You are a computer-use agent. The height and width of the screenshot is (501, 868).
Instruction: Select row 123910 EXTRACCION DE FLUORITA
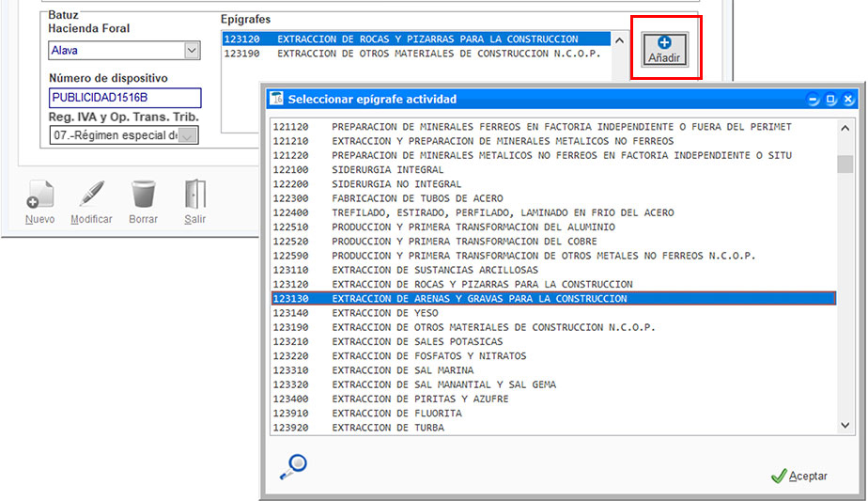553,414
